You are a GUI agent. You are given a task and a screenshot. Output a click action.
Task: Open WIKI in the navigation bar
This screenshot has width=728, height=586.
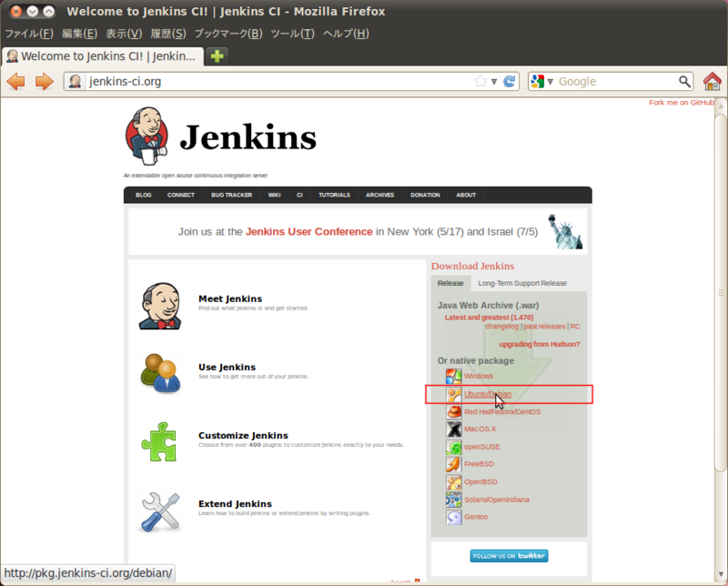[275, 195]
